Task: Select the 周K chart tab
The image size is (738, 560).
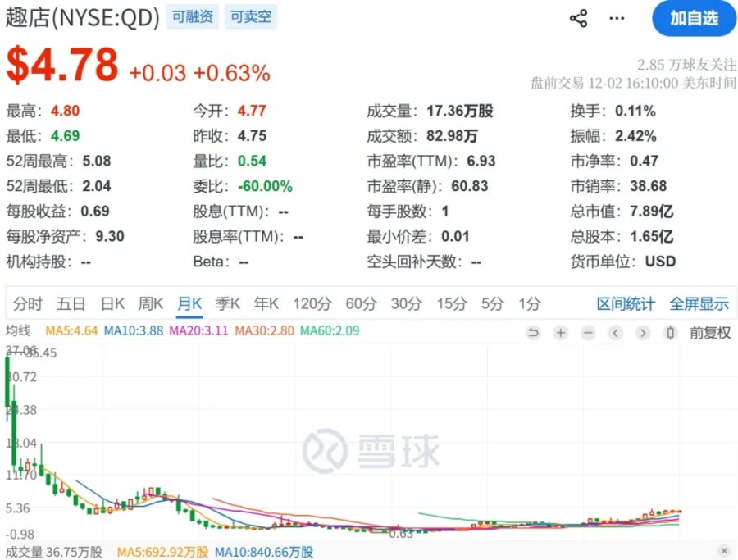Action: (x=151, y=304)
